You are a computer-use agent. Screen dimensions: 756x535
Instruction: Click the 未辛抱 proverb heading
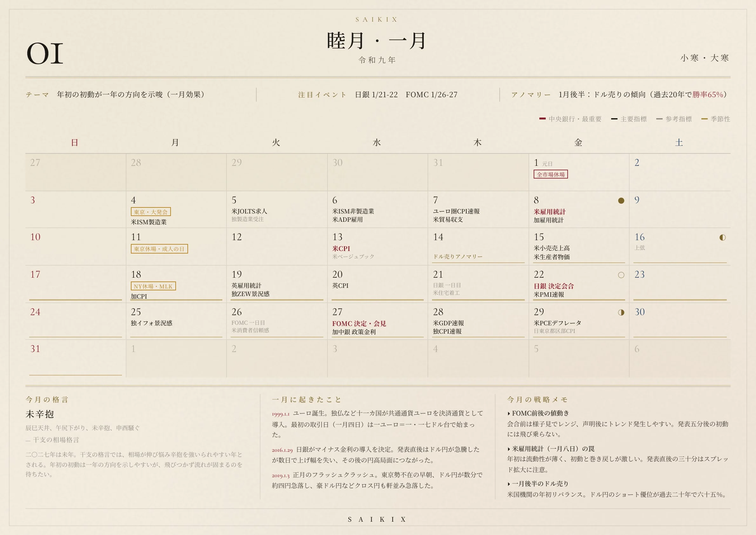(39, 414)
